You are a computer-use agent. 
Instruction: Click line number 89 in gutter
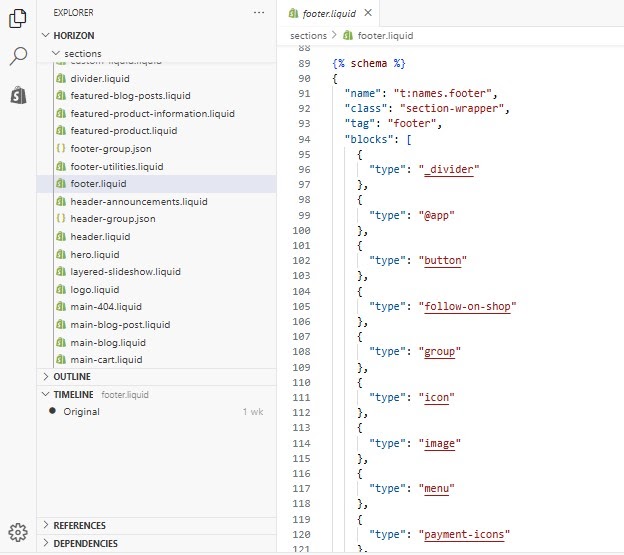point(304,64)
